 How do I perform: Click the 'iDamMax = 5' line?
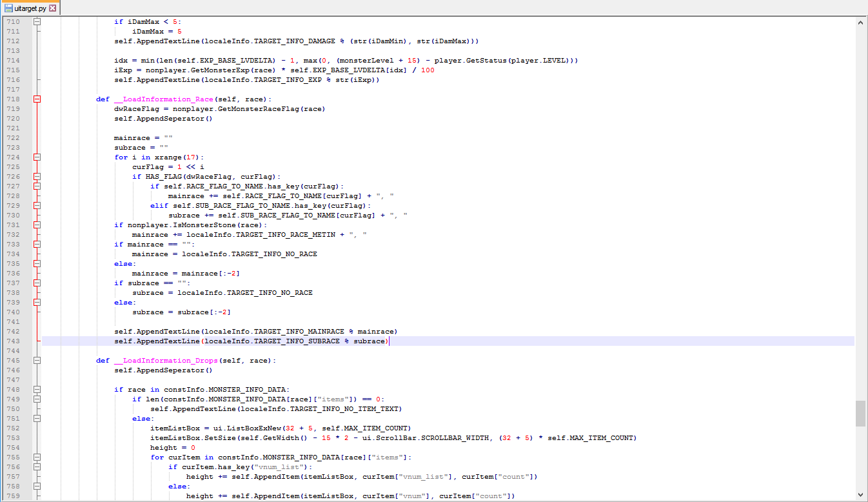(157, 32)
